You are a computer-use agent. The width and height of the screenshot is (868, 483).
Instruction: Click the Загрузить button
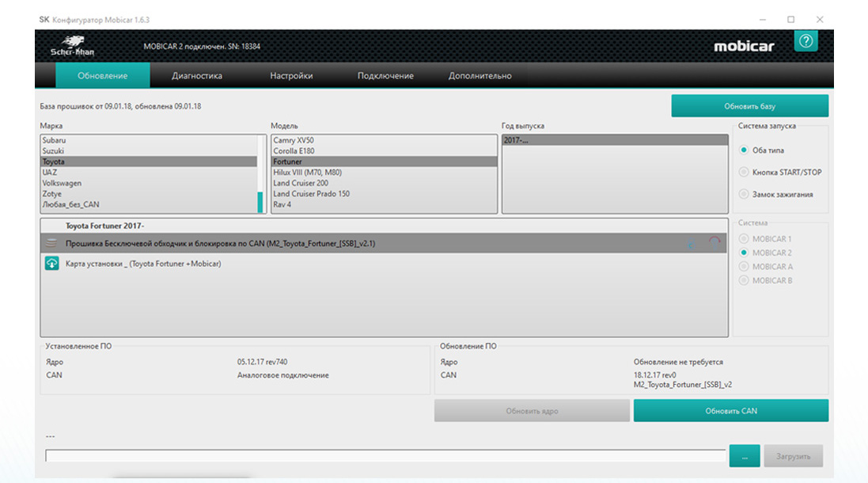coord(794,456)
